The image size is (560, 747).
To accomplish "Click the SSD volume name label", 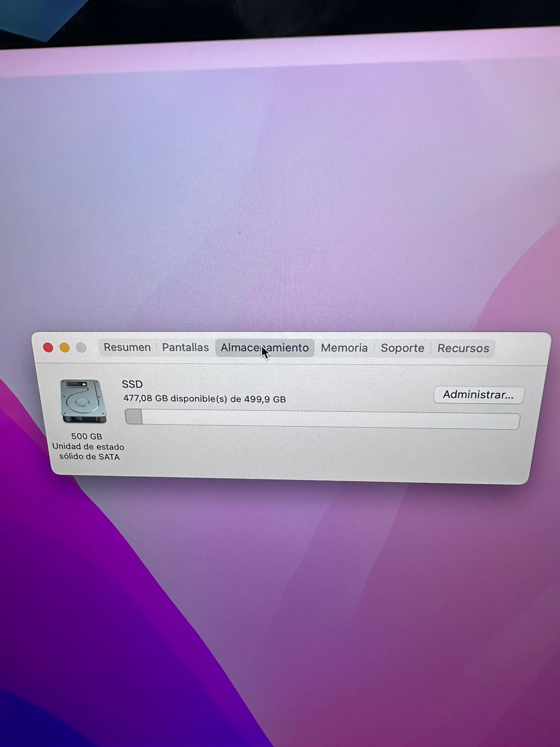I will click(132, 384).
